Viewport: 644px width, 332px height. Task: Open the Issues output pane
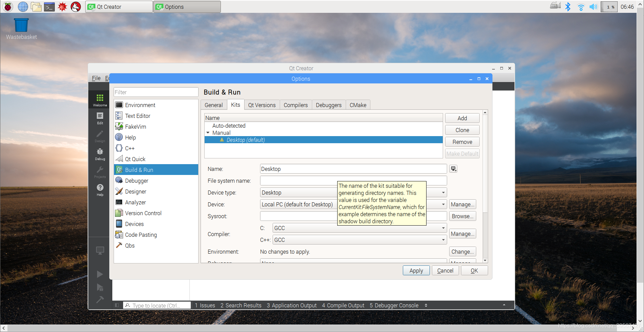tap(205, 305)
